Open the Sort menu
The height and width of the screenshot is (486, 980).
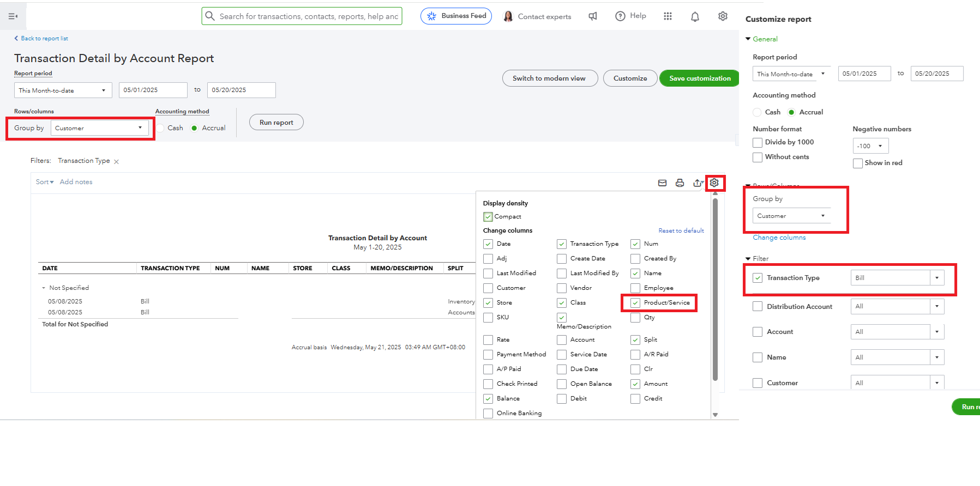point(45,182)
